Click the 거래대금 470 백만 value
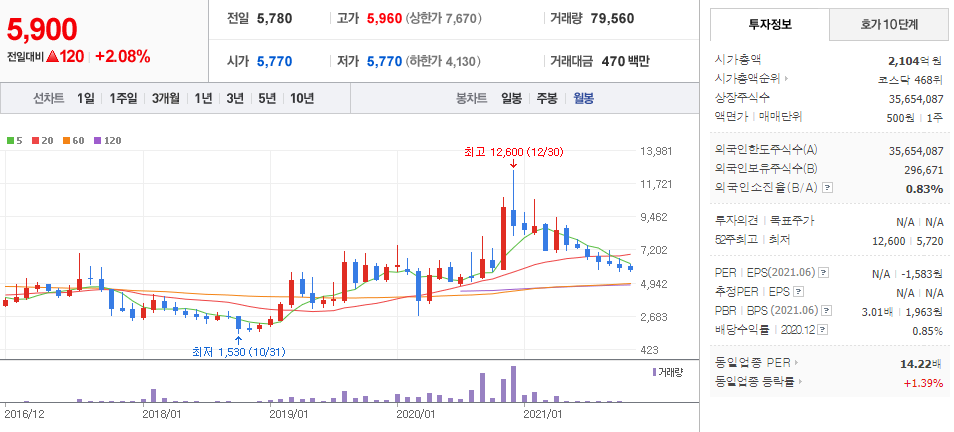Viewport: 954px width, 432px height. 625,61
